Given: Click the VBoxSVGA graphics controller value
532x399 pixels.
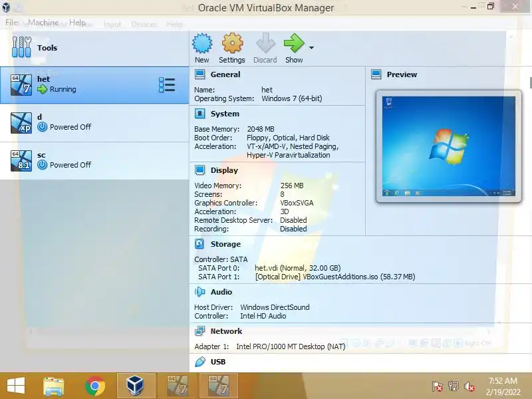Looking at the screenshot, I should [x=297, y=203].
